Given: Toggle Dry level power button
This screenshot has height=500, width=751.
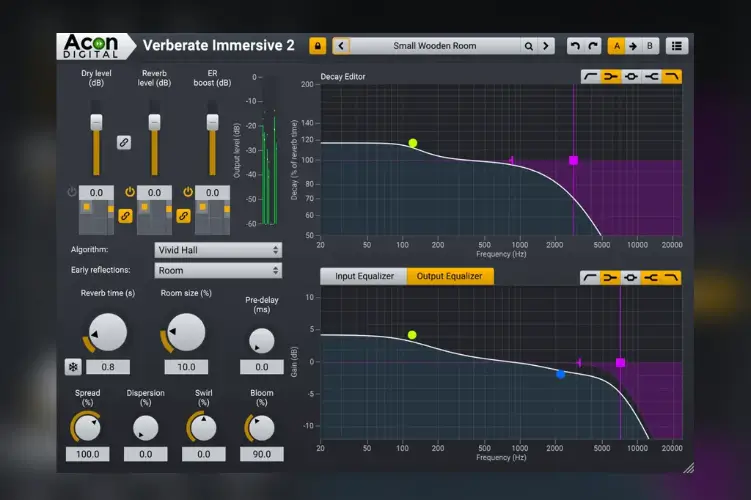Looking at the screenshot, I should [x=72, y=192].
